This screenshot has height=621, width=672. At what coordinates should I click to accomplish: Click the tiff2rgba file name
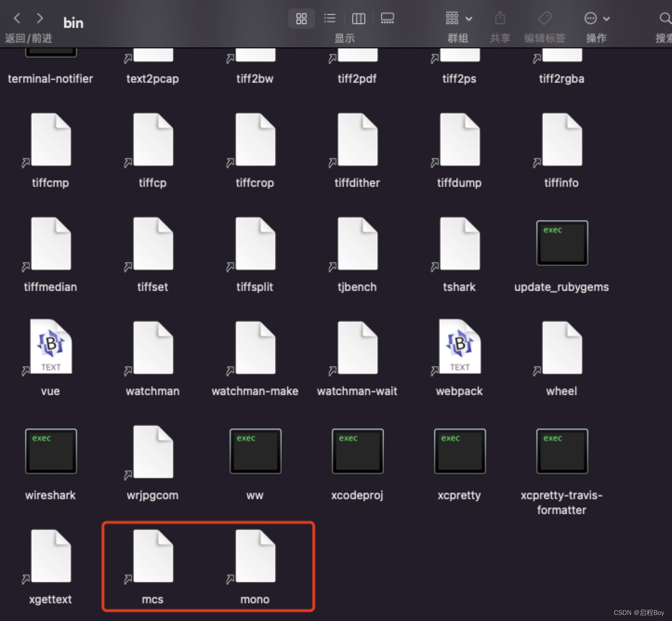tap(561, 79)
